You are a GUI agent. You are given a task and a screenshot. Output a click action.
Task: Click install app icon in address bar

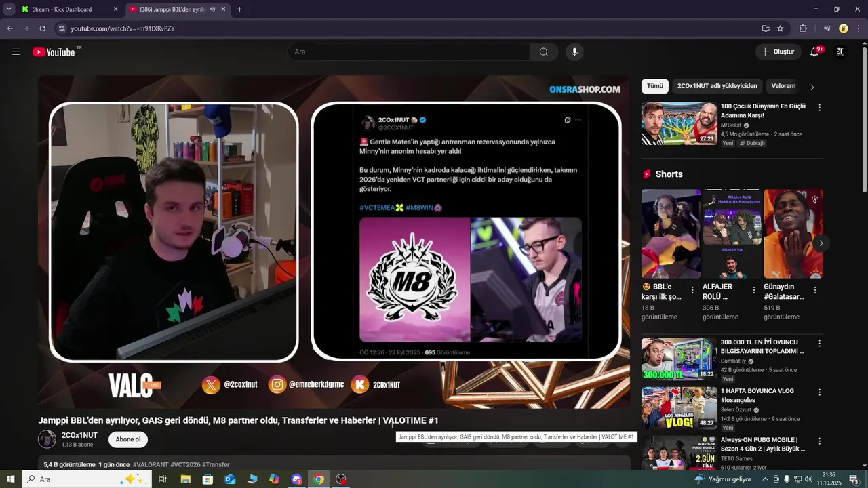[x=766, y=28]
